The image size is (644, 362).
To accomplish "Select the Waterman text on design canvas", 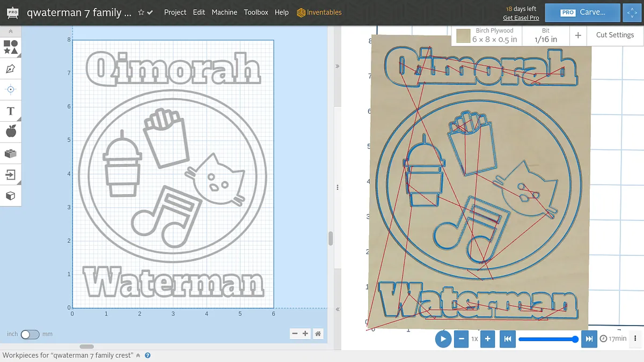I will (x=174, y=282).
